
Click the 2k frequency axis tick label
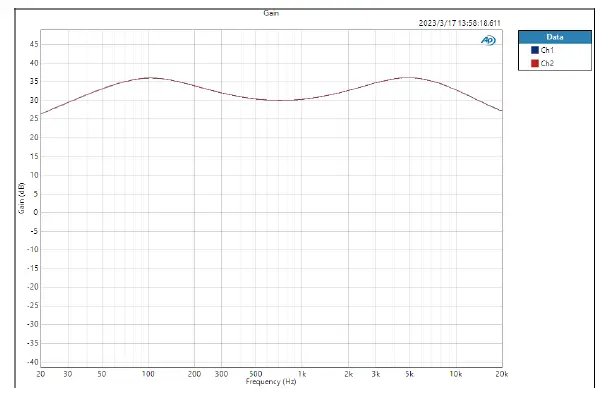(x=348, y=374)
